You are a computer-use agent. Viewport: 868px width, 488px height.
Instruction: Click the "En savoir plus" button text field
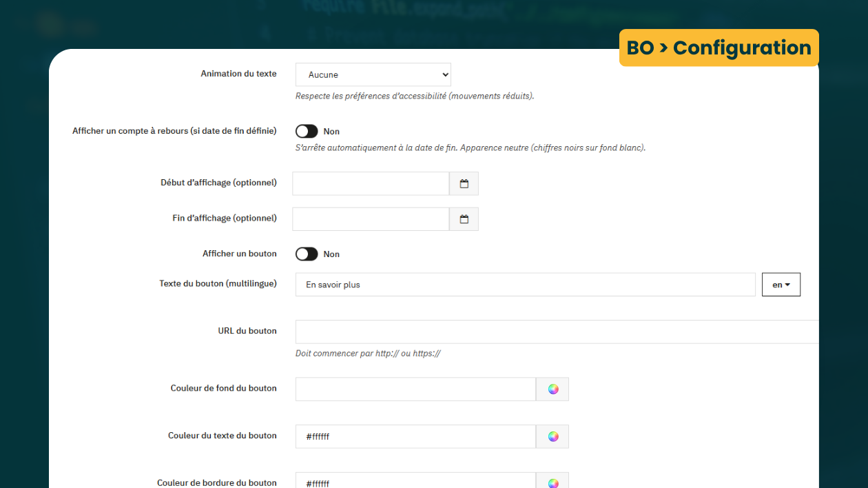click(x=525, y=285)
